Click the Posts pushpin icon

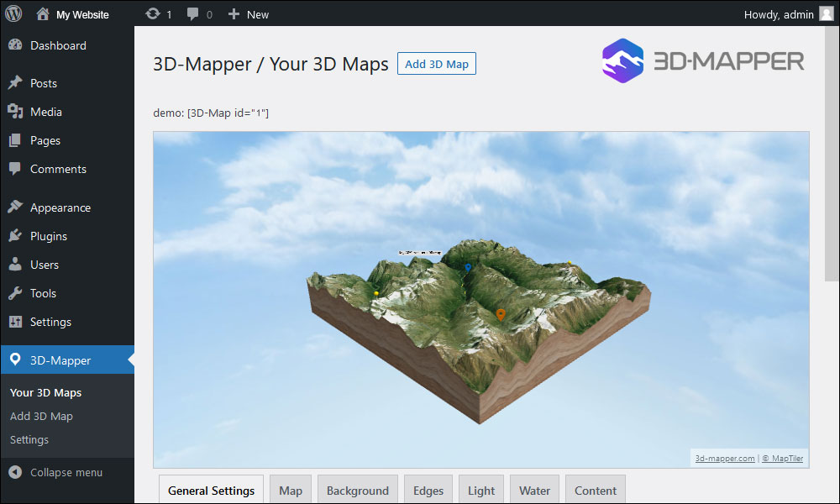pos(15,82)
